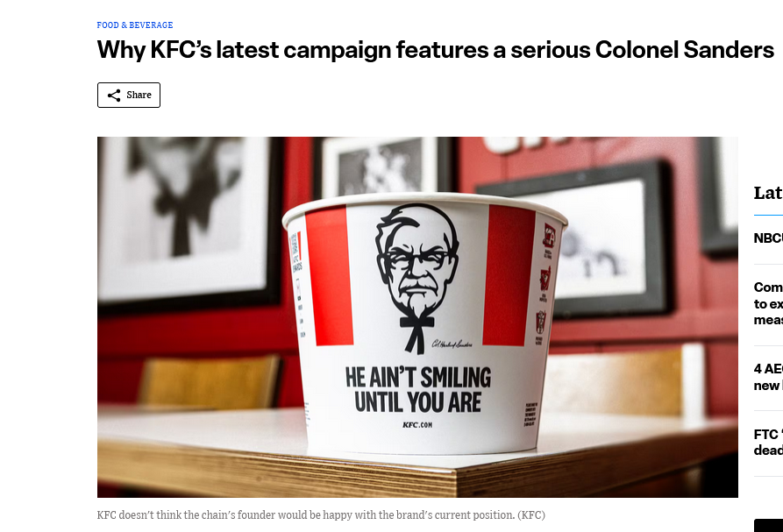The height and width of the screenshot is (532, 783).
Task: Click the Latest section heading in sidebar
Action: 768,193
